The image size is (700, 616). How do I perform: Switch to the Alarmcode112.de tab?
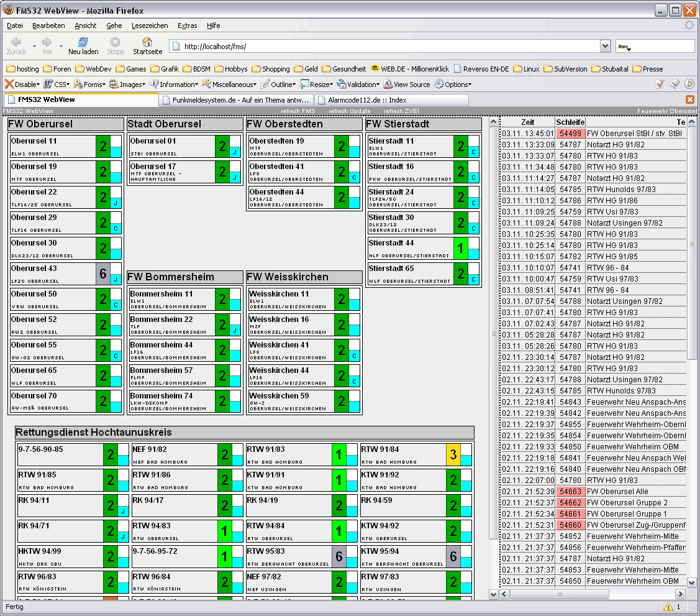click(371, 99)
